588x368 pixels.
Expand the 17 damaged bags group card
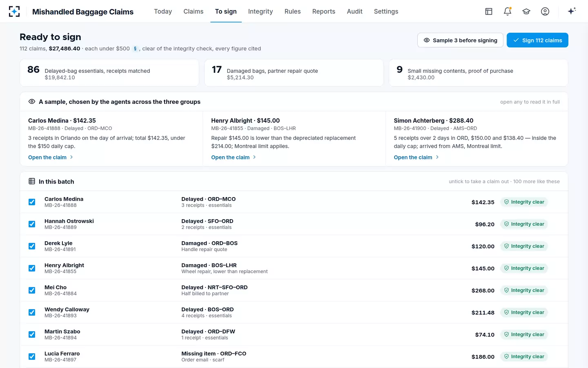294,73
